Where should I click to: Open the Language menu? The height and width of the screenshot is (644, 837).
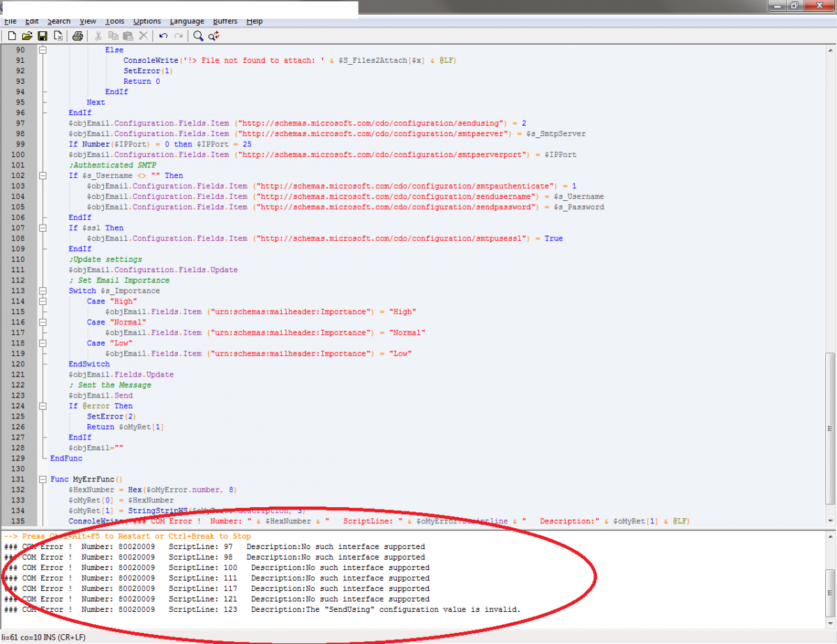click(187, 21)
